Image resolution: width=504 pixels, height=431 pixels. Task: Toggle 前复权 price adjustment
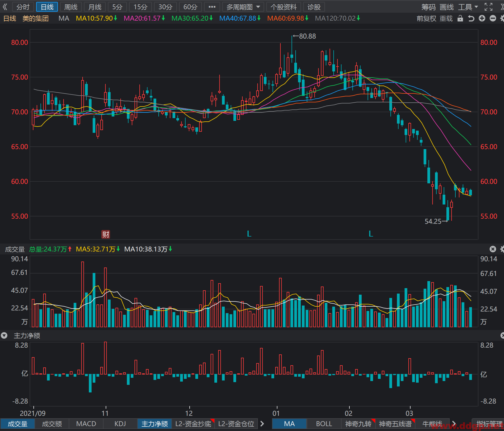click(426, 18)
